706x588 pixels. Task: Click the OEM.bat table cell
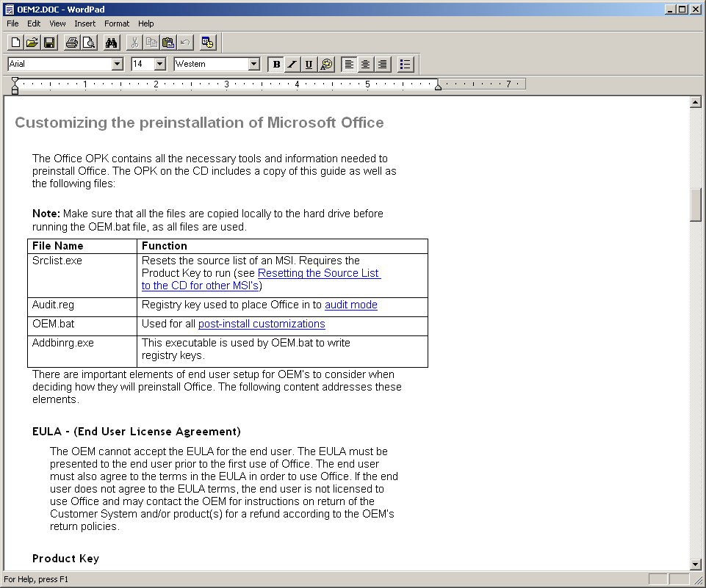(x=82, y=326)
